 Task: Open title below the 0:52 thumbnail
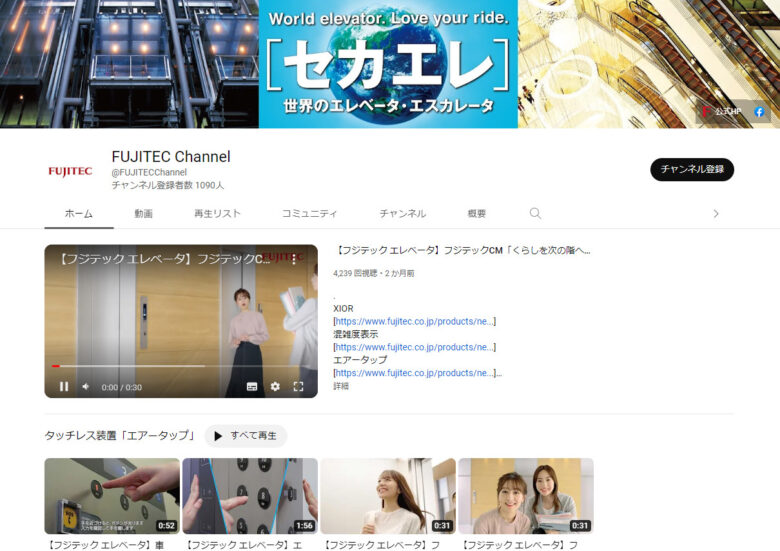tap(106, 545)
